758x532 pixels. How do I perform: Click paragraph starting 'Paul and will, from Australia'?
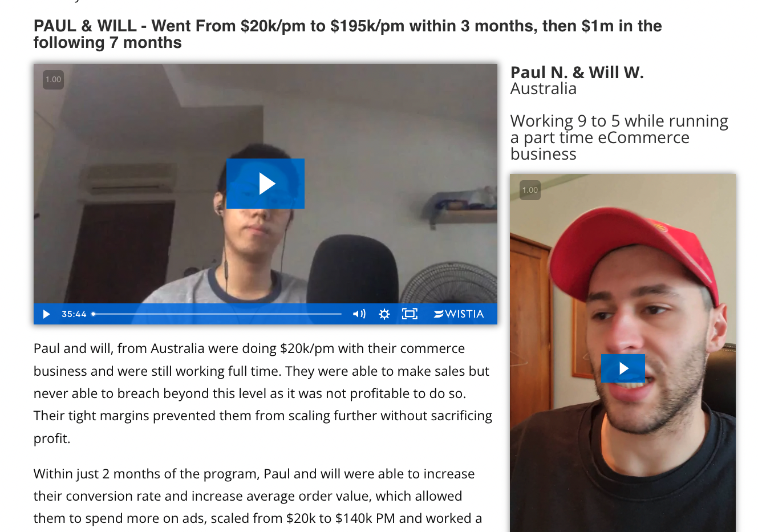pyautogui.click(x=263, y=393)
